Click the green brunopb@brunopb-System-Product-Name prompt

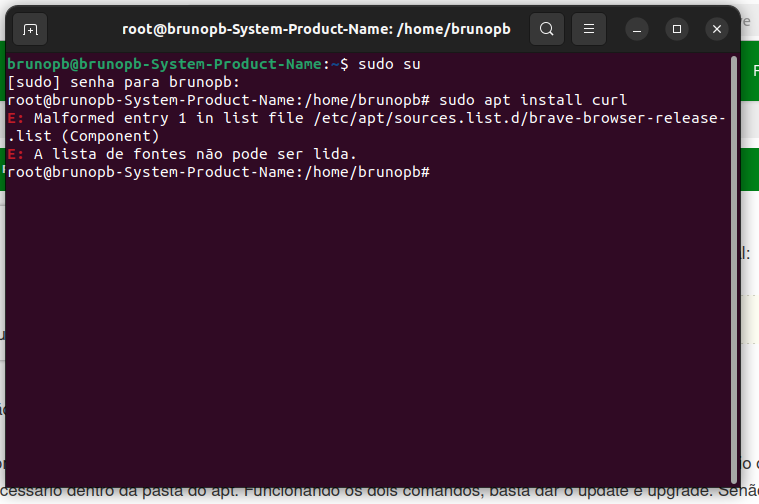(165, 64)
